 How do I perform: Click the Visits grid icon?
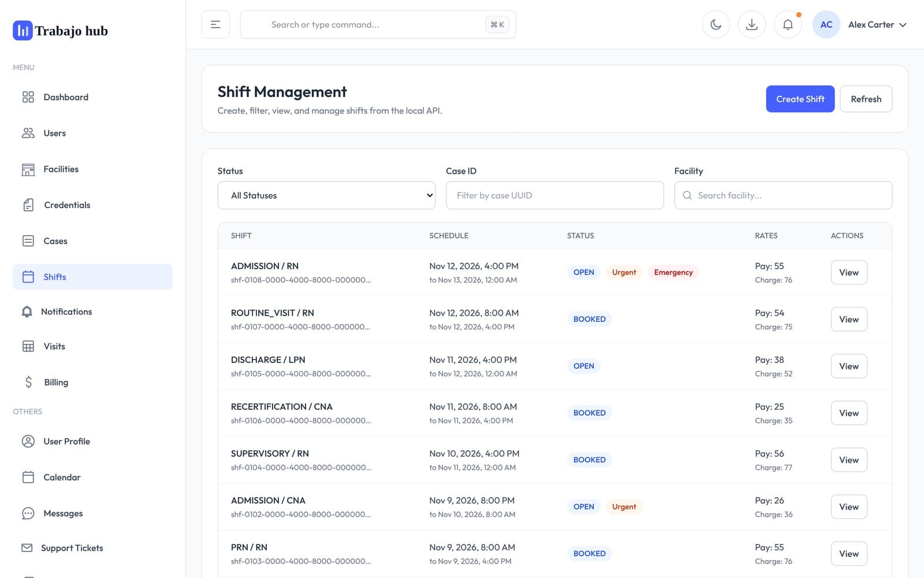coord(28,346)
